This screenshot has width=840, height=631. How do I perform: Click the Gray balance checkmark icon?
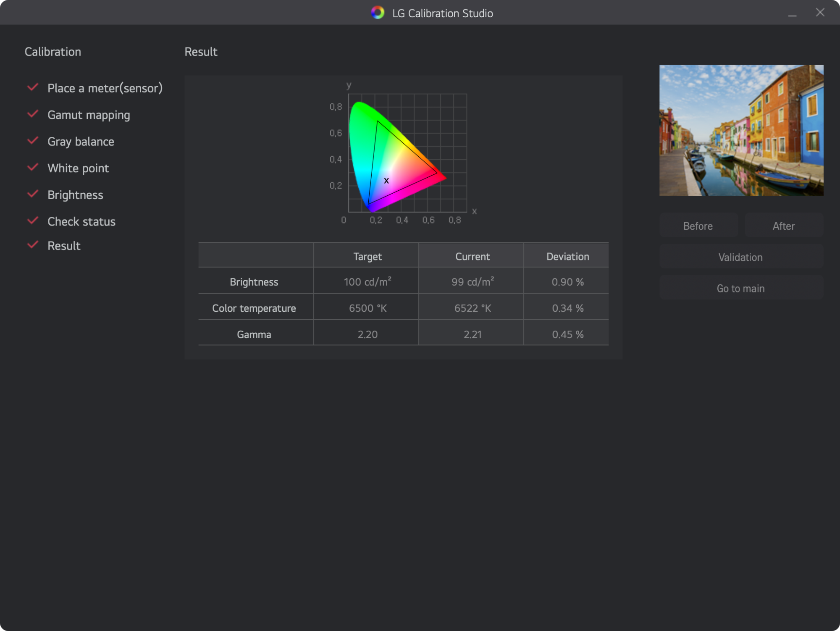coord(33,141)
